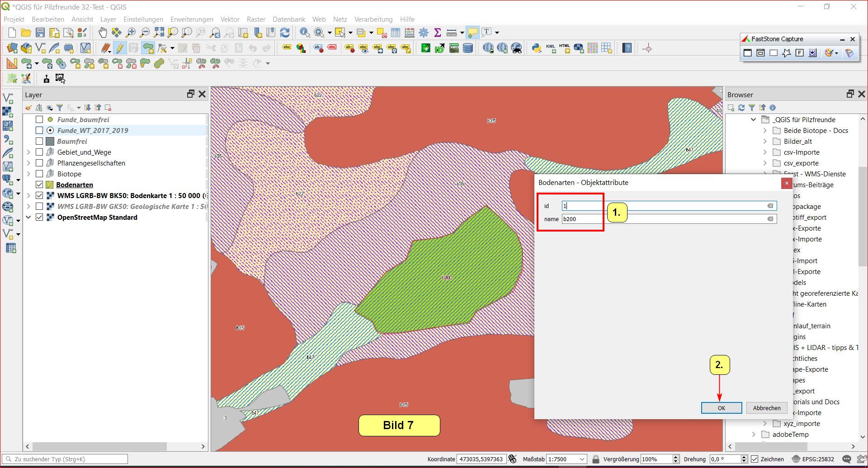Open the Erweiterungen menu
868x468 pixels.
(x=192, y=19)
